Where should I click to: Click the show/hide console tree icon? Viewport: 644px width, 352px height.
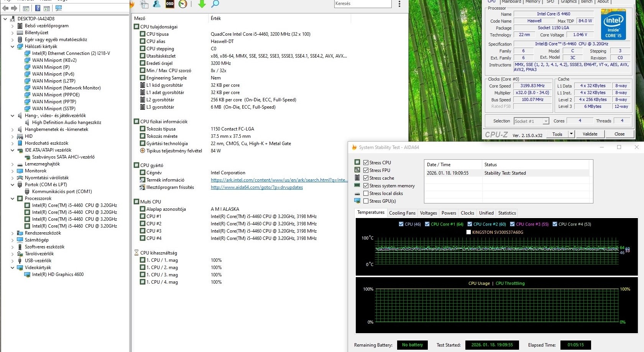26,8
